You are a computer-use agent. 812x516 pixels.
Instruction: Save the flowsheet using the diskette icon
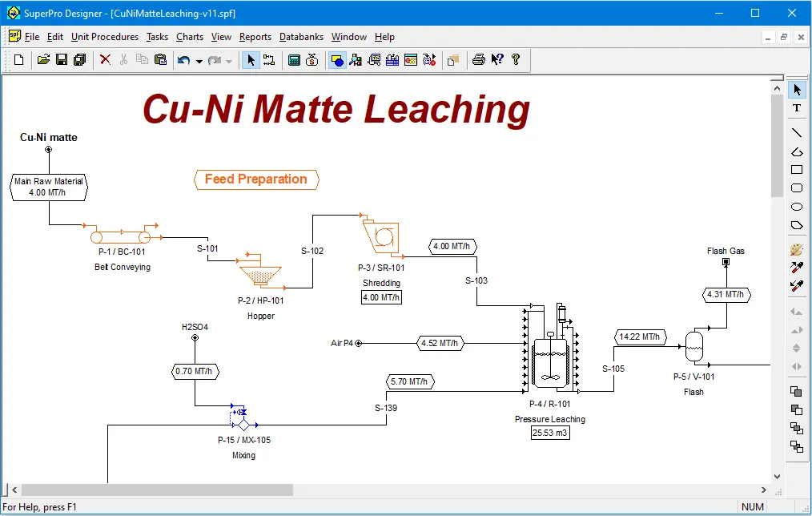pyautogui.click(x=62, y=60)
